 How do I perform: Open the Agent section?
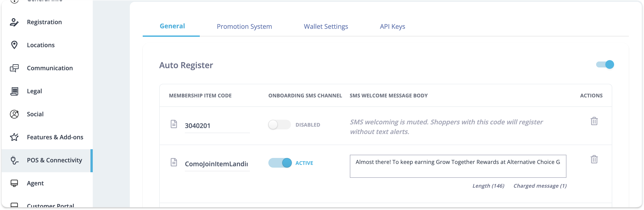pos(47,183)
